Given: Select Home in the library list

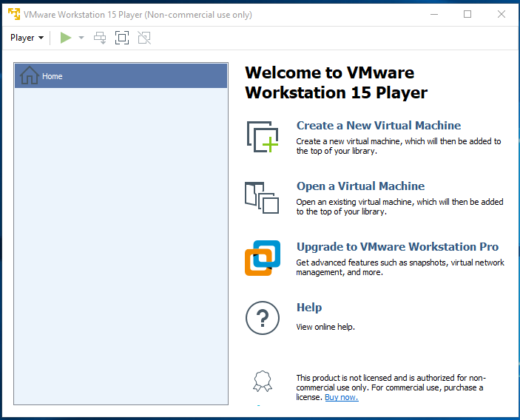Looking at the screenshot, I should (x=121, y=76).
